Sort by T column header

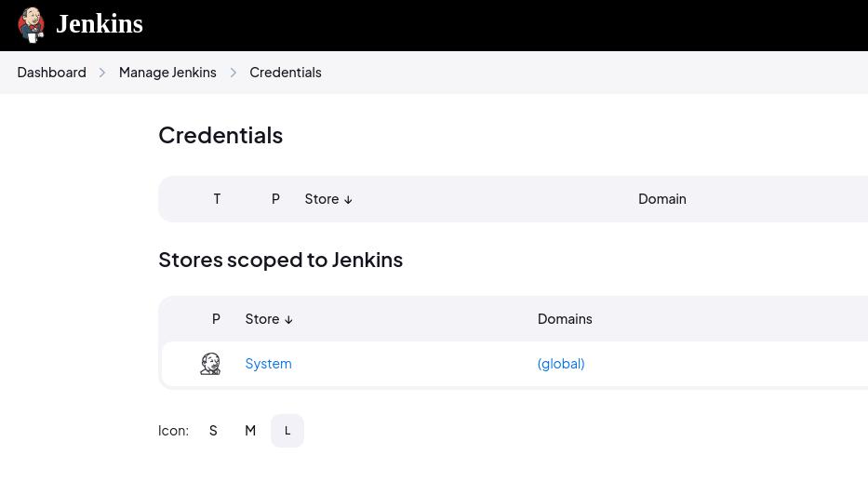pos(217,199)
